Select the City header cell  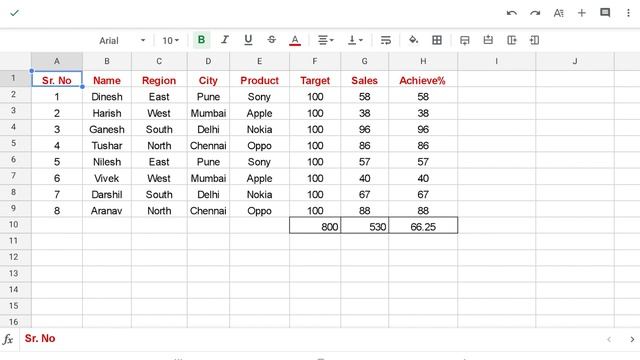(208, 80)
